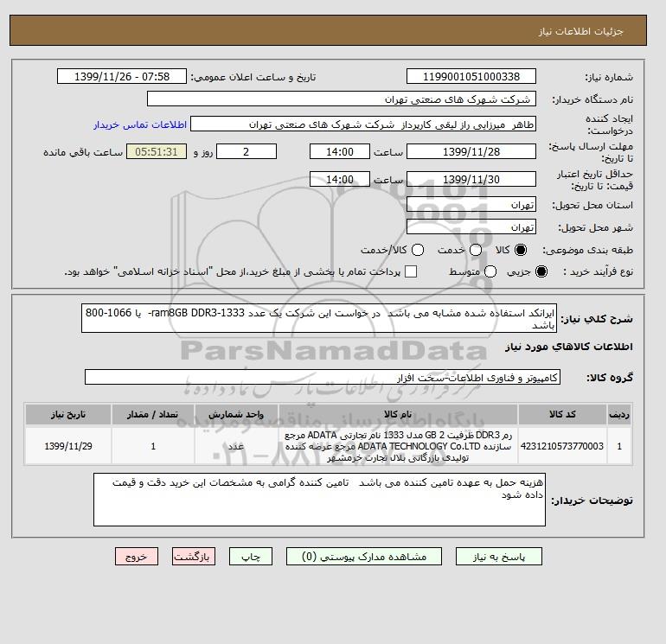Screen dimensions: 666x644
Task: Click the پاسخ به نیاز button
Action: pos(499,557)
